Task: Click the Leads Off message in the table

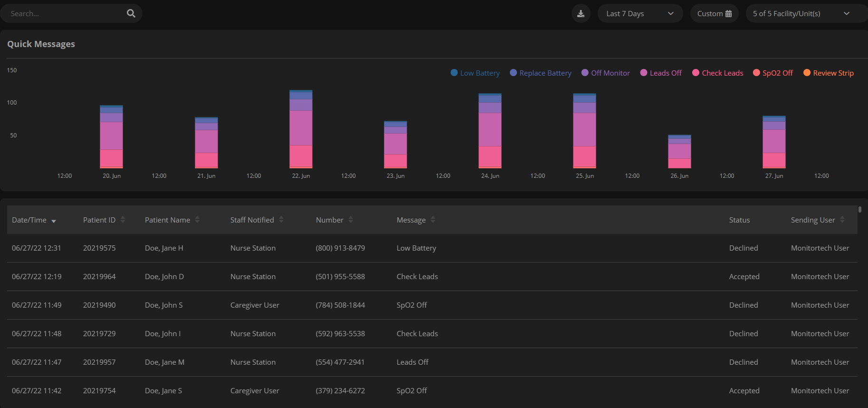Action: pos(412,362)
